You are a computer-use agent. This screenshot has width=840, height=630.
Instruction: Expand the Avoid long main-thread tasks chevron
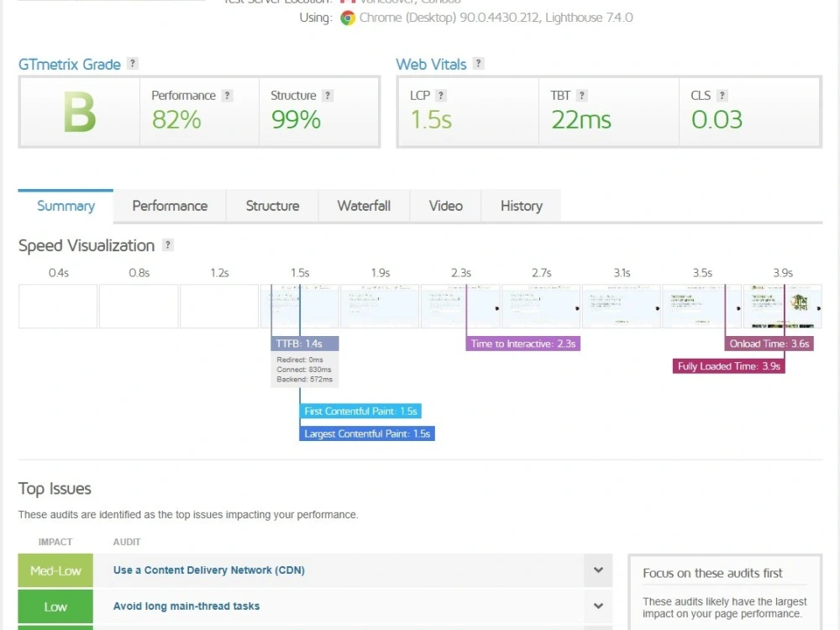click(598, 606)
